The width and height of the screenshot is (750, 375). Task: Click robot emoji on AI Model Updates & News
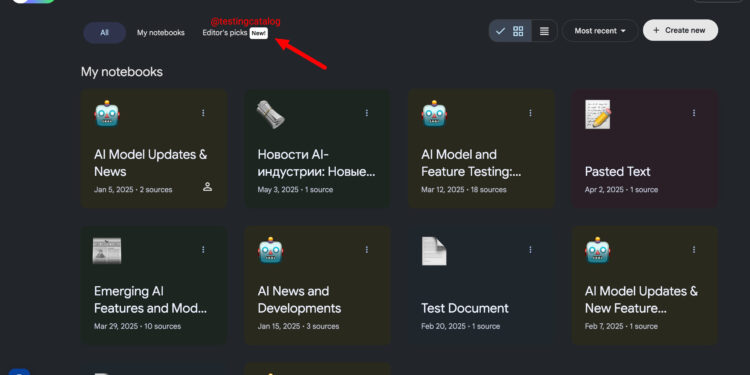click(x=107, y=113)
